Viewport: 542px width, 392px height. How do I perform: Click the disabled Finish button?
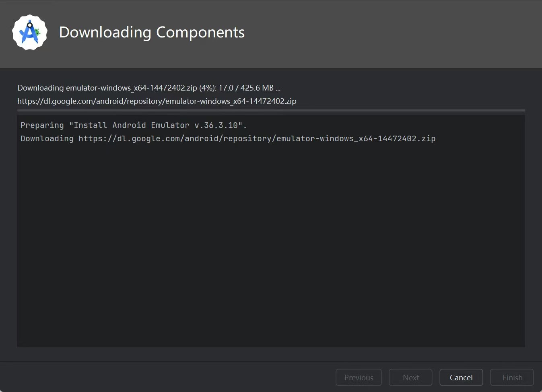coord(512,378)
